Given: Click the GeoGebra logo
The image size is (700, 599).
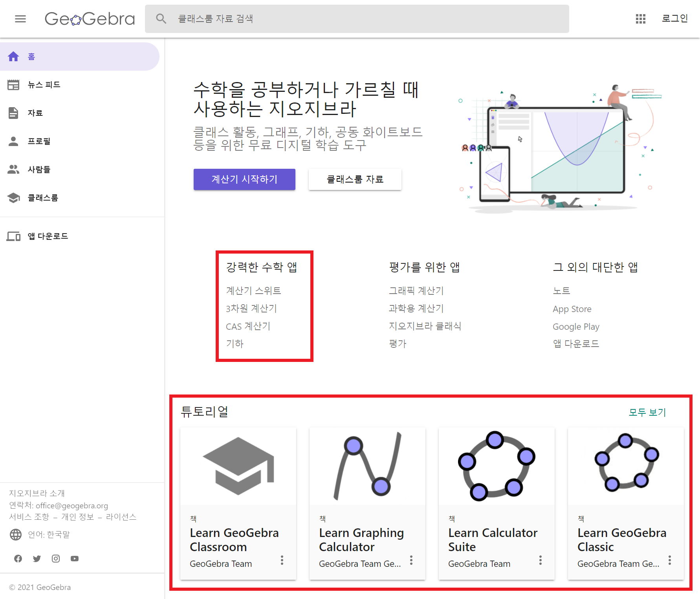Looking at the screenshot, I should 90,19.
